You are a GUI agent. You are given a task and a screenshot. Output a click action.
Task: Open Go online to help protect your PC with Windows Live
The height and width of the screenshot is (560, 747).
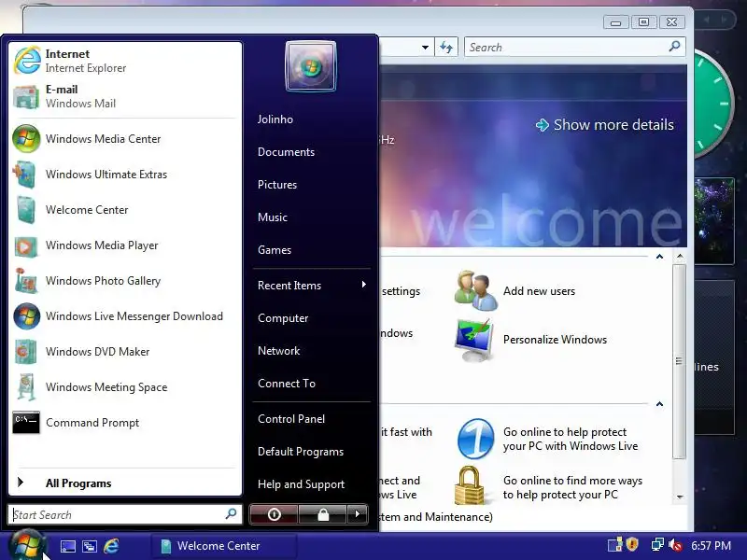(548, 439)
